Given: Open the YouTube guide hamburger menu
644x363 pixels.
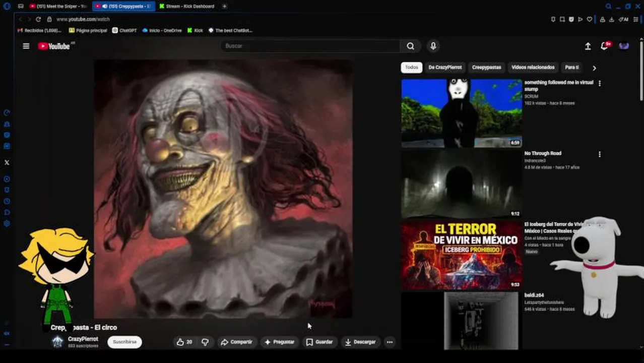Looking at the screenshot, I should pyautogui.click(x=26, y=46).
